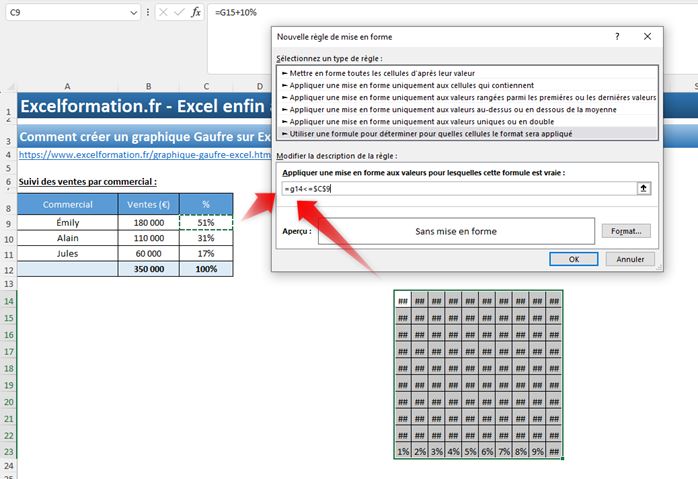Click the white top-left waffle grid cell
The height and width of the screenshot is (479, 698).
click(403, 301)
